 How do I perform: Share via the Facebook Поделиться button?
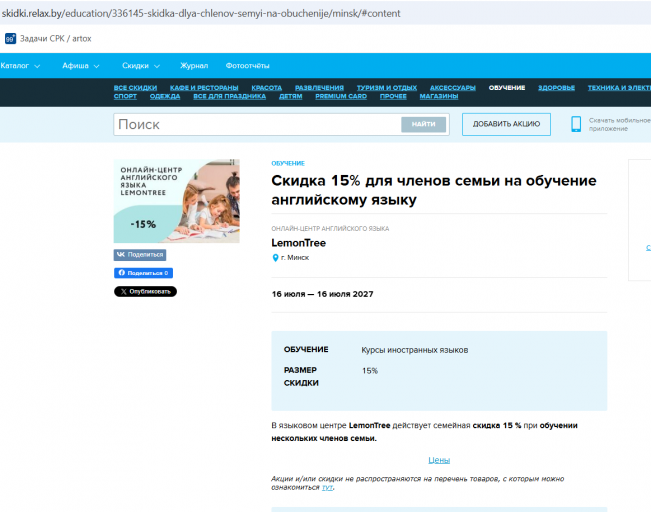[143, 273]
